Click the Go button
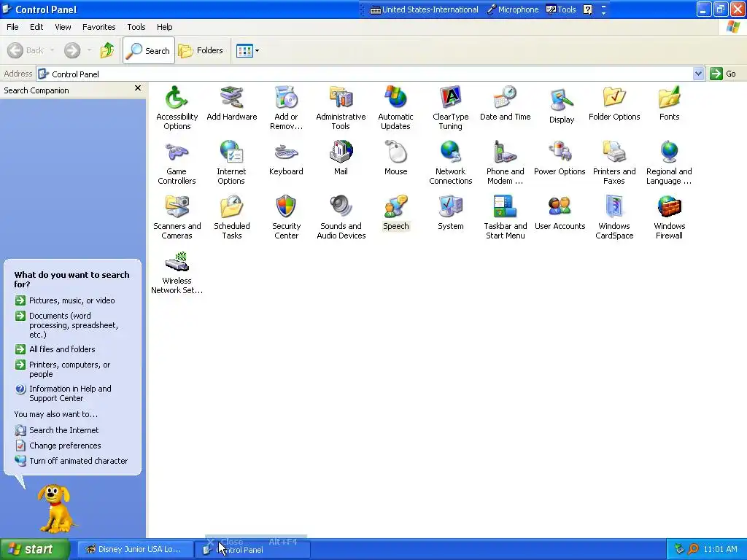The image size is (747, 560). click(723, 74)
